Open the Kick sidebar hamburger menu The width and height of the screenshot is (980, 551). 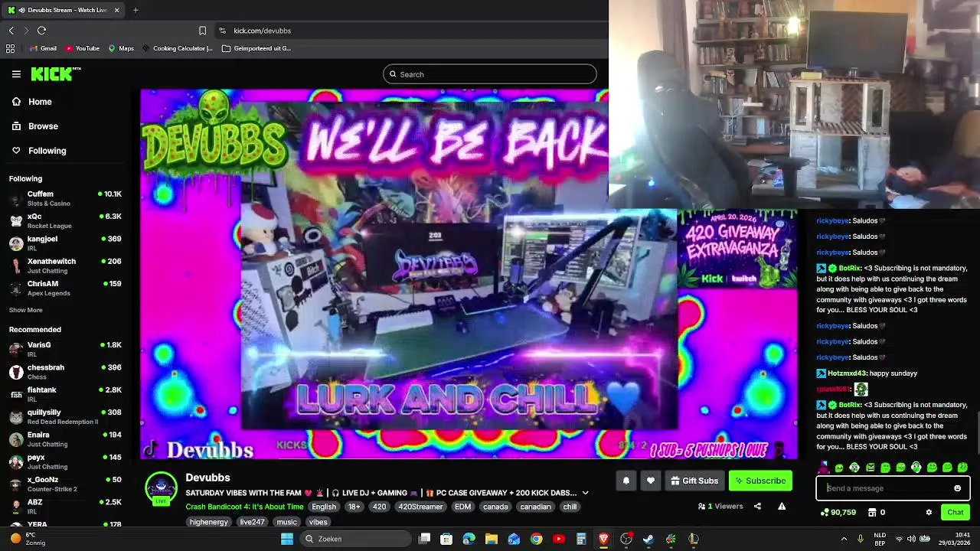(16, 74)
